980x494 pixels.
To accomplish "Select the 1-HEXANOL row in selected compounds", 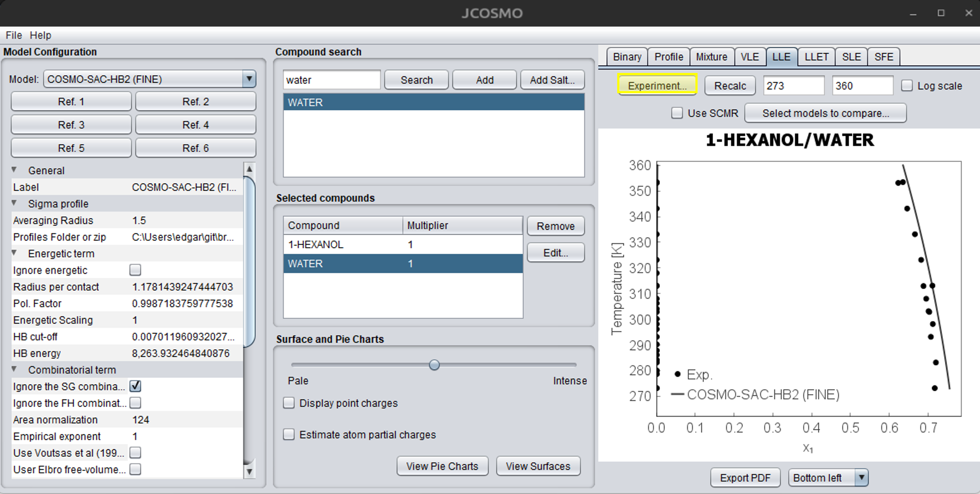I will 403,244.
